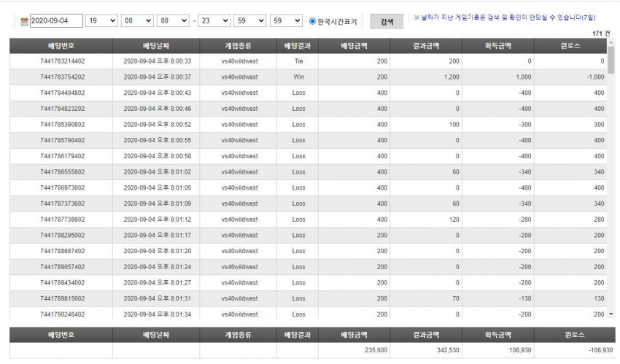620x364 pixels.
Task: Click the 배팅번호 column header
Action: point(61,46)
